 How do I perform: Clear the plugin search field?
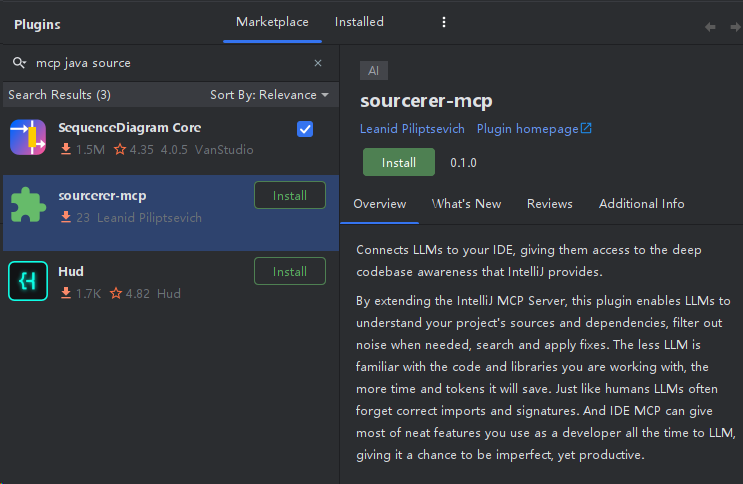tap(318, 63)
